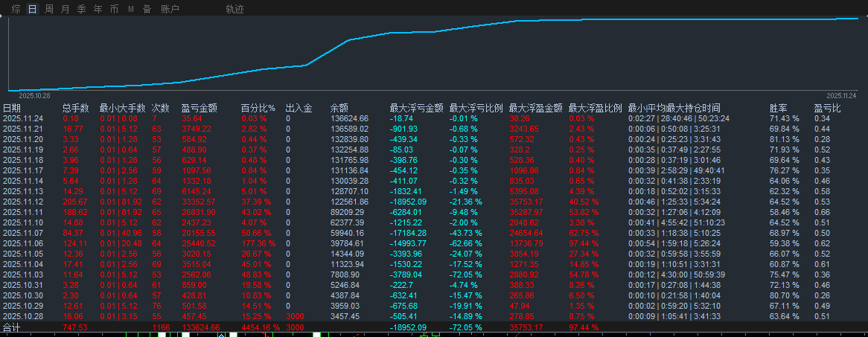Open the 轨迹 track tab

point(234,9)
